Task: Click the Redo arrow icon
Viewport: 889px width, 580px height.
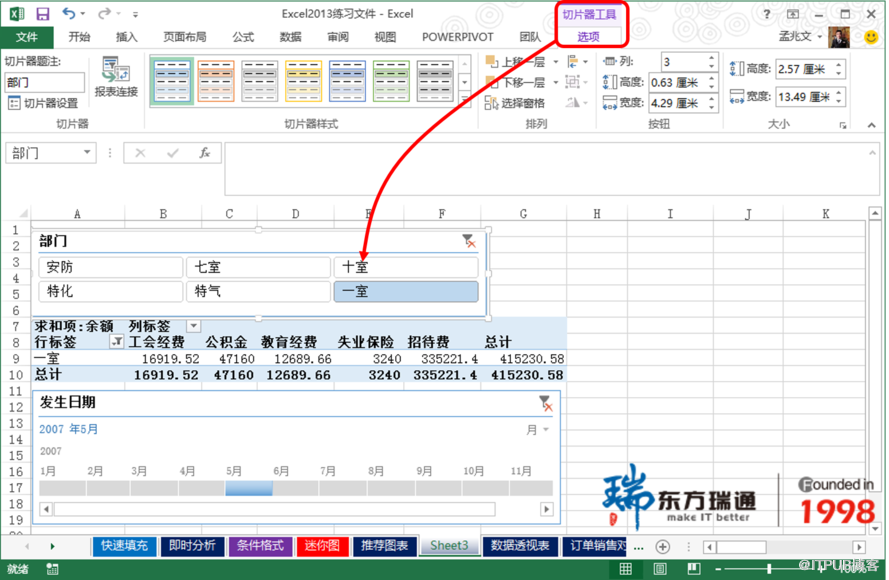Action: [x=104, y=13]
